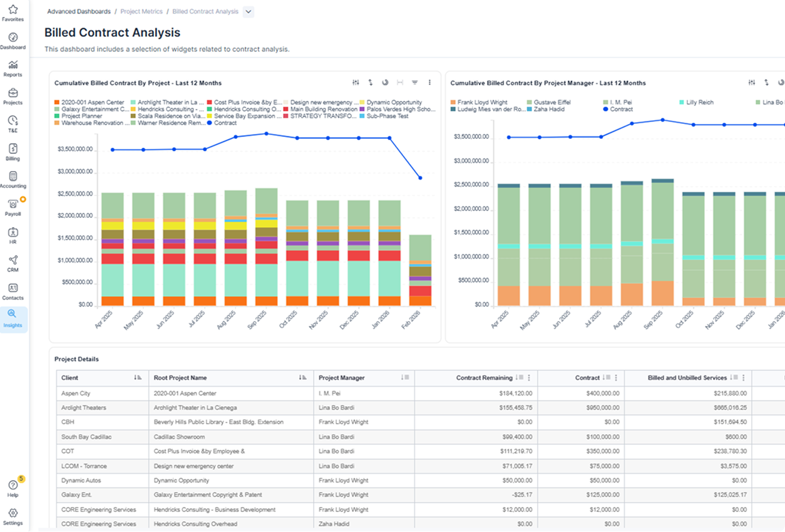Toggle Sub-Phase Test legend series
The height and width of the screenshot is (532, 785).
point(384,116)
